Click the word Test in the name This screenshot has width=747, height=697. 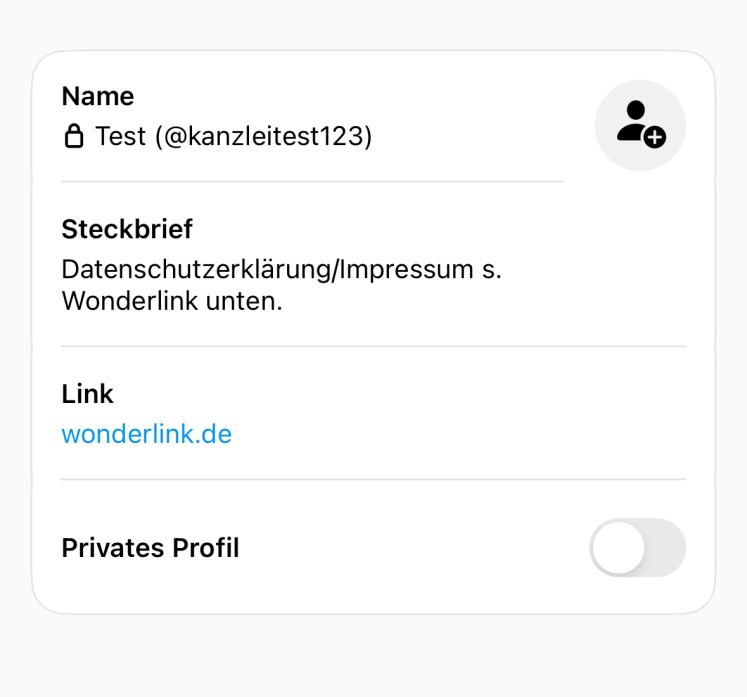tap(121, 136)
